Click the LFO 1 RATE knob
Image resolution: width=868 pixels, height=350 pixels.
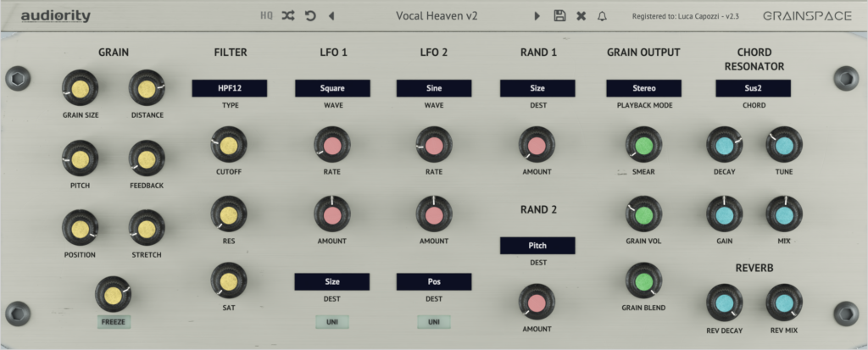click(x=332, y=145)
